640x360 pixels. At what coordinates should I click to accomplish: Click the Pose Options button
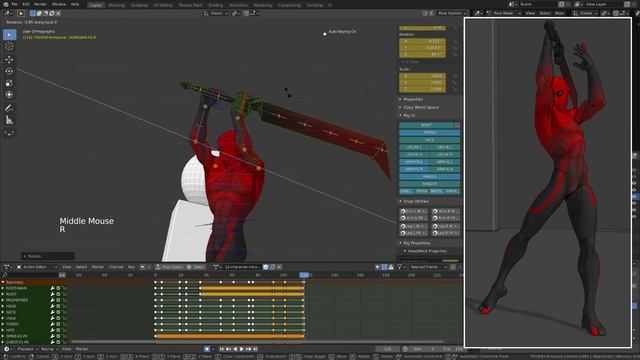[451, 13]
